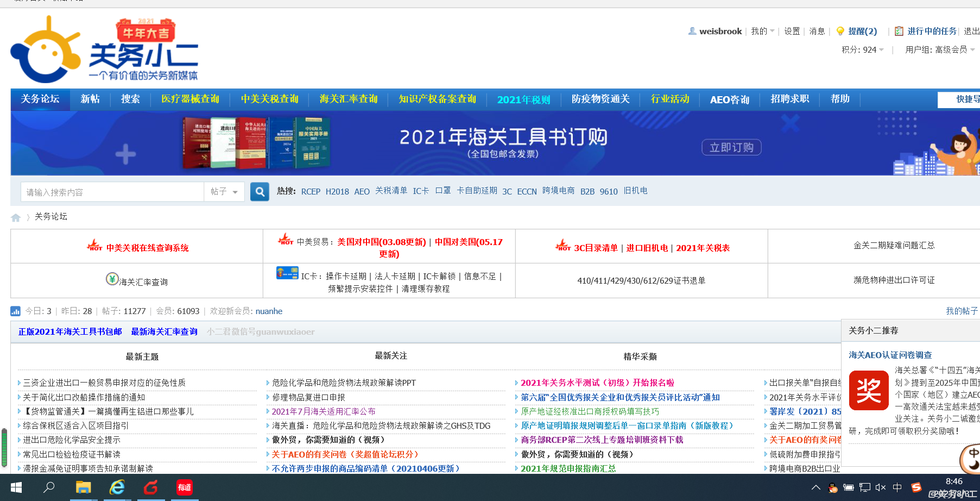Click the IC card icon
Screen dimensions: 980x501
(287, 273)
